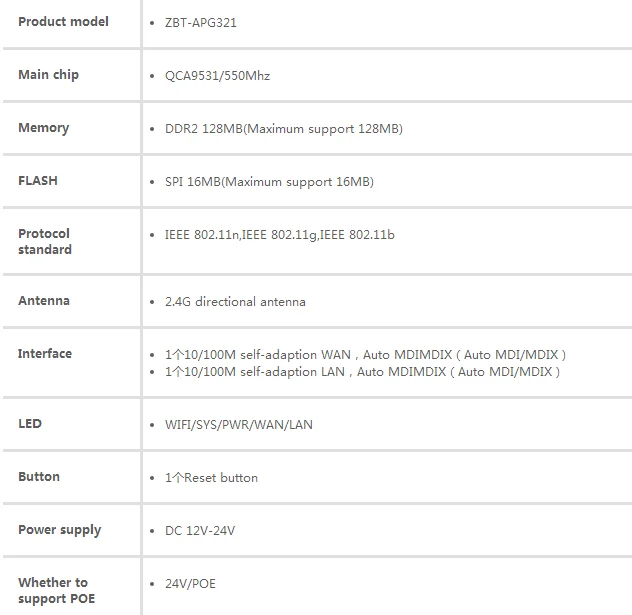Click the WIFI/SYS/PWR/WAN/LAN LED text
This screenshot has height=615, width=632.
[x=239, y=425]
